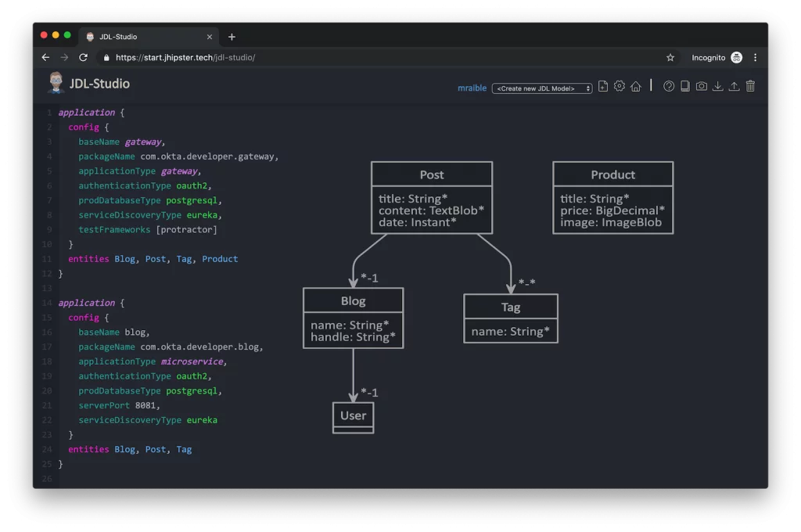Viewport: 801px width, 532px height.
Task: Open the settings gear in JDL-Studio toolbar
Action: tap(620, 86)
